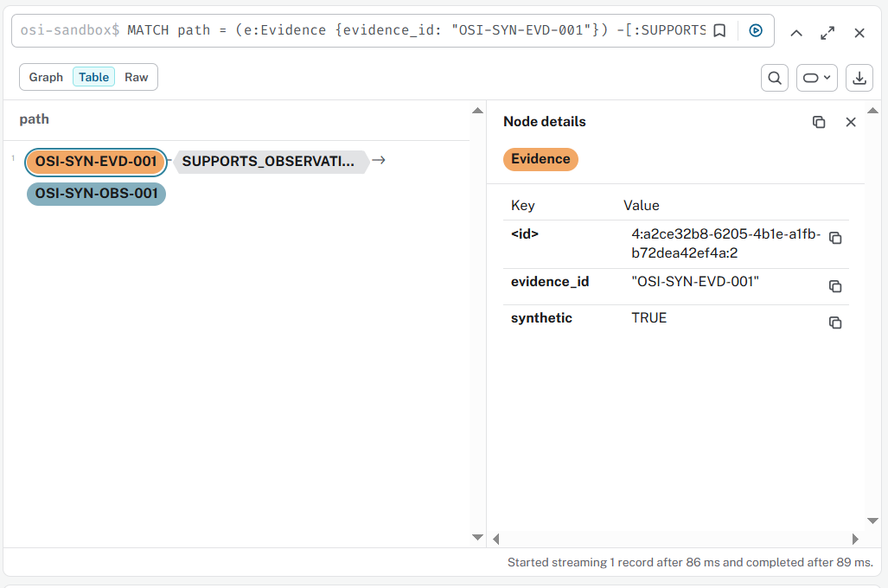The width and height of the screenshot is (888, 588).
Task: Close the Node details panel
Action: click(x=851, y=122)
